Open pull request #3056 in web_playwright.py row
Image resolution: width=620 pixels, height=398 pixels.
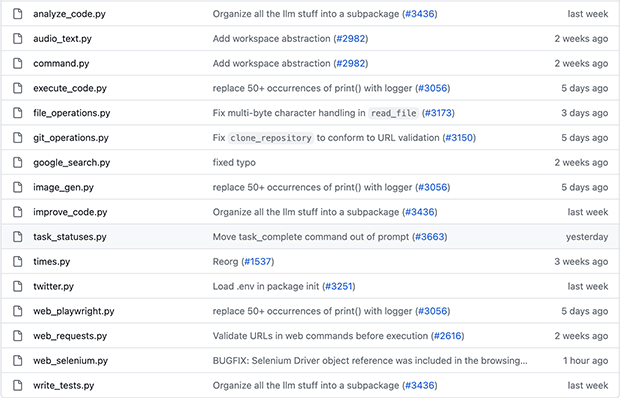tap(433, 311)
